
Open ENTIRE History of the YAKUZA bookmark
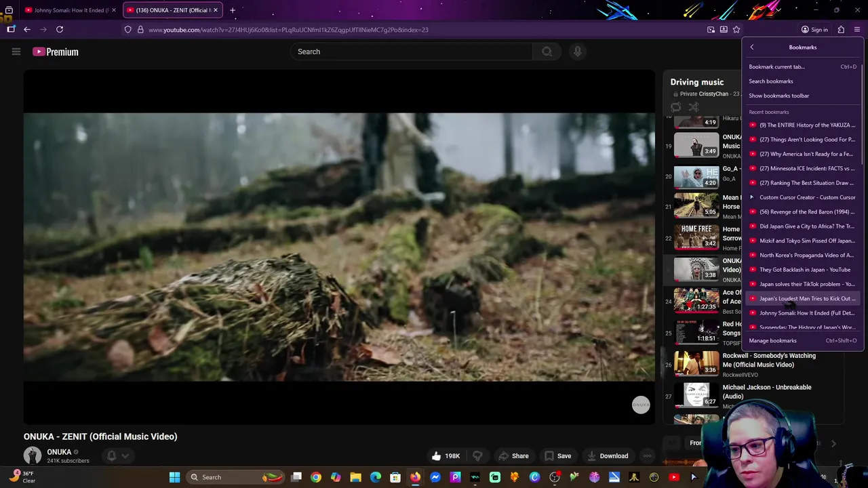[802, 125]
